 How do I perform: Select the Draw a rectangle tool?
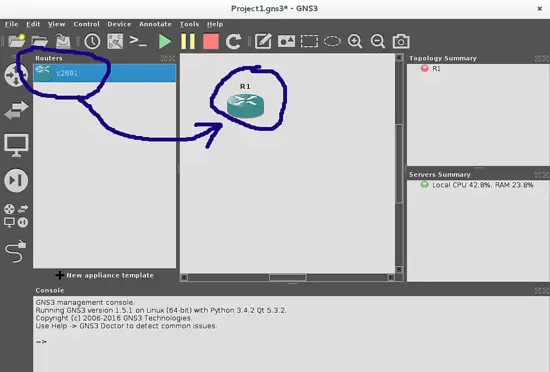tap(309, 41)
